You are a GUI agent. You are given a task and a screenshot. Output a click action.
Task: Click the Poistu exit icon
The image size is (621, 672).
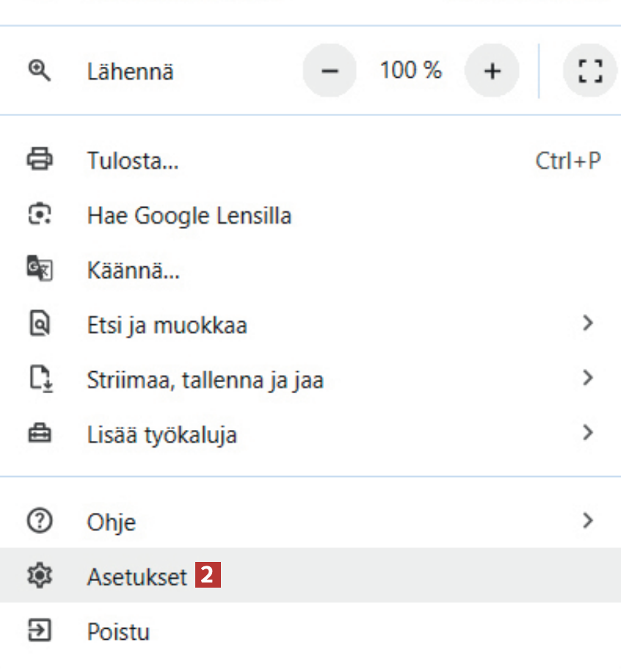[39, 631]
